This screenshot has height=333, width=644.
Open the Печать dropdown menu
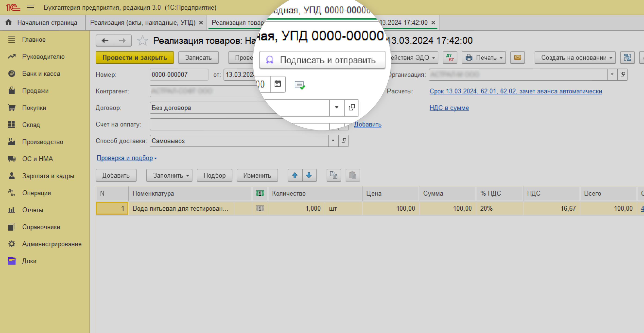(x=483, y=58)
